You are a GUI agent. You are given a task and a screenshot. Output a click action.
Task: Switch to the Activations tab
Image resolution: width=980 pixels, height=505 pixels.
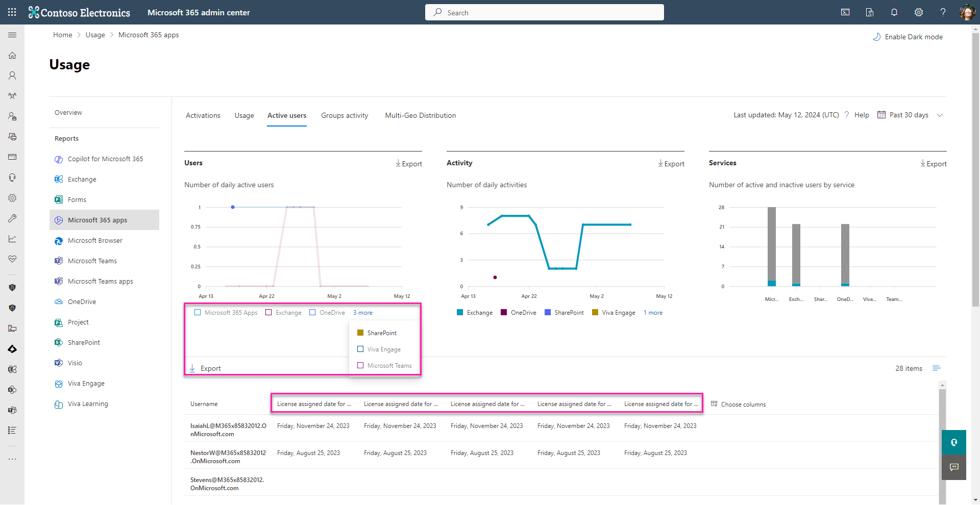[203, 116]
